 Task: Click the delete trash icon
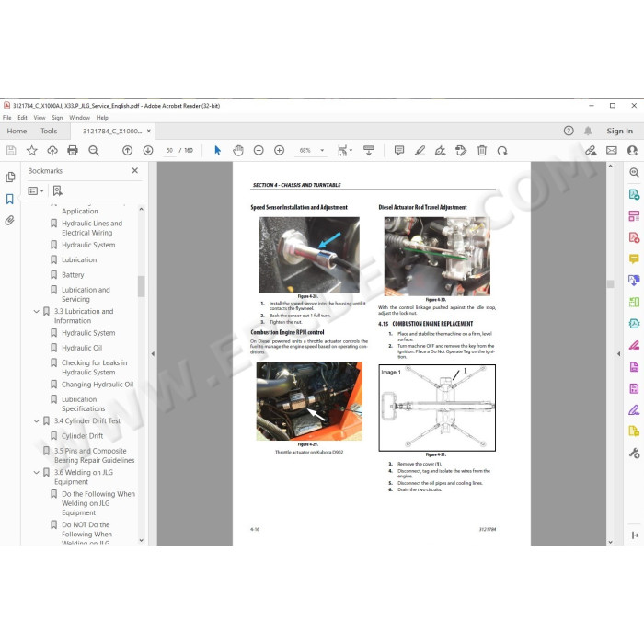(482, 151)
